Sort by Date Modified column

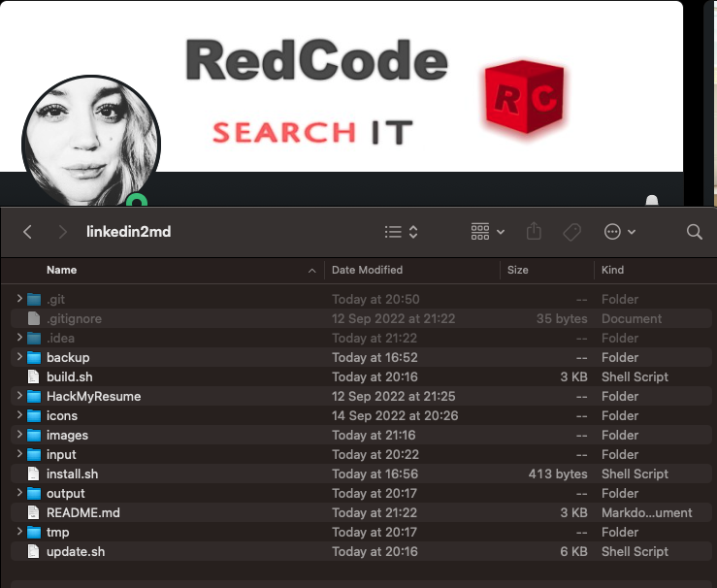pyautogui.click(x=367, y=270)
